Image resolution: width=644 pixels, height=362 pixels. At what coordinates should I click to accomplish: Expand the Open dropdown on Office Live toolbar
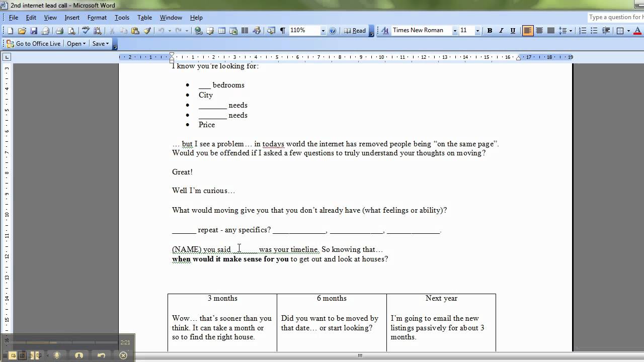tap(76, 44)
